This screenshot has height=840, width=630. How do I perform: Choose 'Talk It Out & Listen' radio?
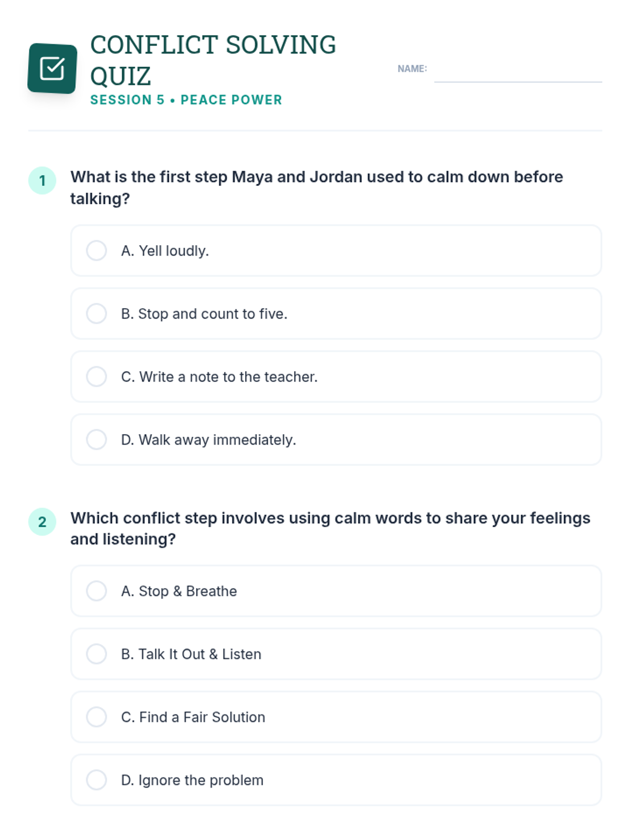coord(97,654)
